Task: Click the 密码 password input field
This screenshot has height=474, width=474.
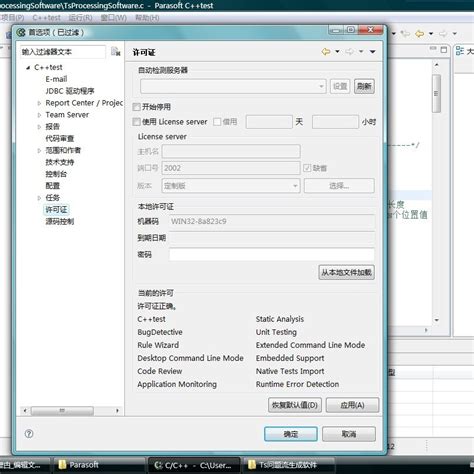Action: click(272, 255)
